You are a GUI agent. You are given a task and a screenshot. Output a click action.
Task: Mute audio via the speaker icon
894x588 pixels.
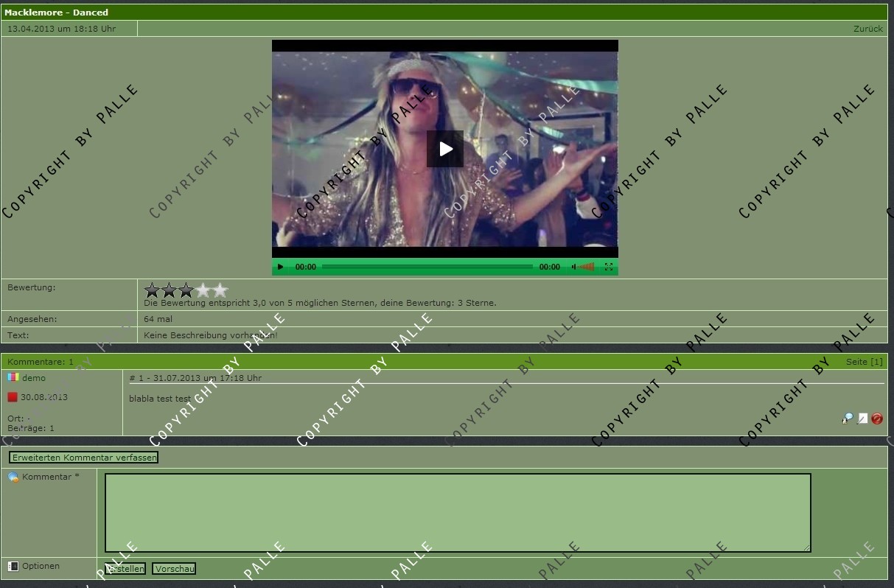pyautogui.click(x=574, y=267)
